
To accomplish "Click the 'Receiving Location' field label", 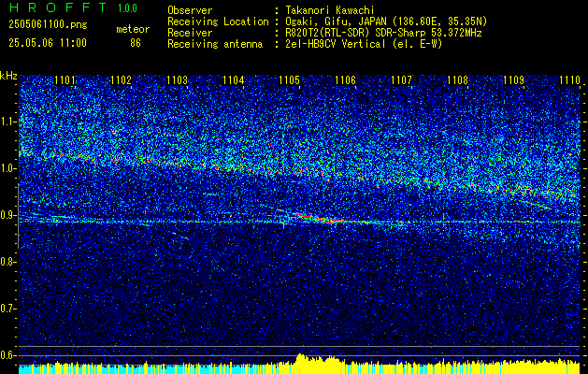I will [x=218, y=22].
